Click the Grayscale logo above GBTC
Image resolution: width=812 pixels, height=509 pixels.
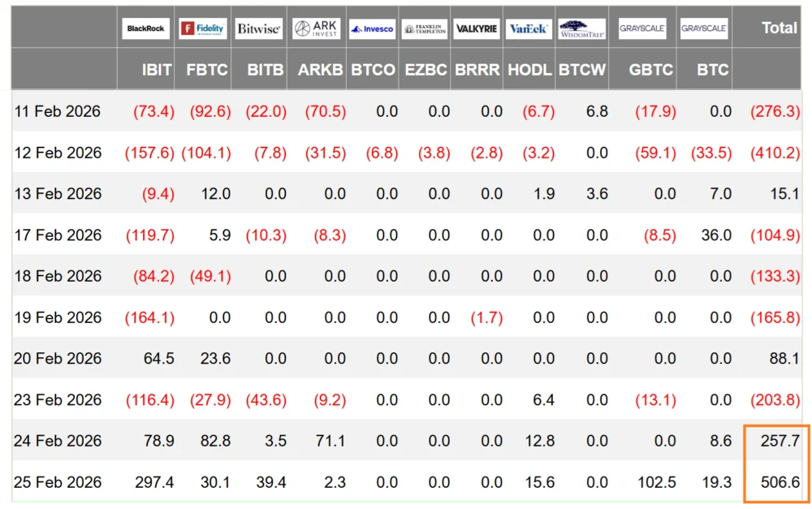point(642,28)
